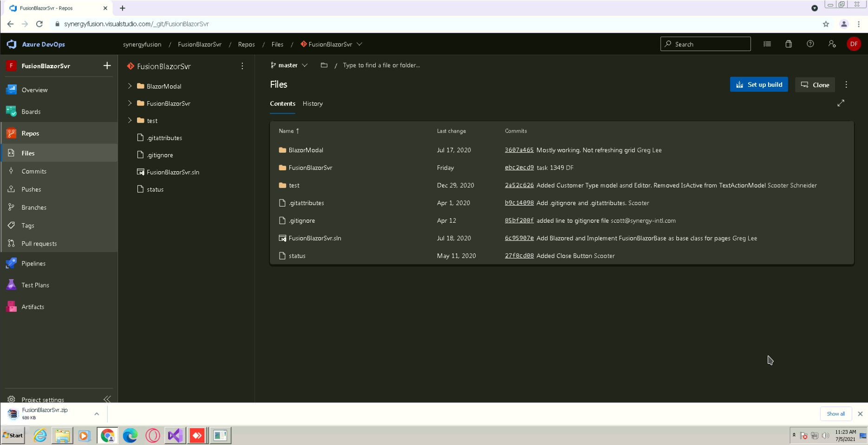Open commit 85bf208f link
This screenshot has height=445, width=868.
(x=519, y=221)
